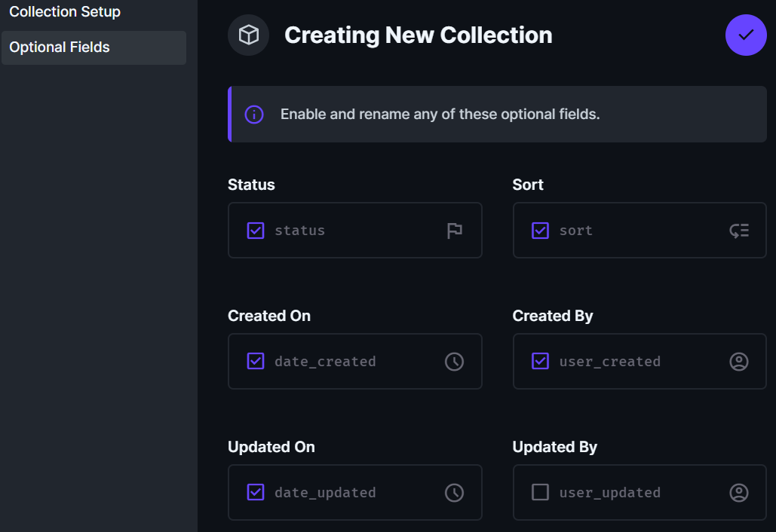The width and height of the screenshot is (776, 532).
Task: Enable the user_updated checkbox
Action: pyautogui.click(x=541, y=493)
